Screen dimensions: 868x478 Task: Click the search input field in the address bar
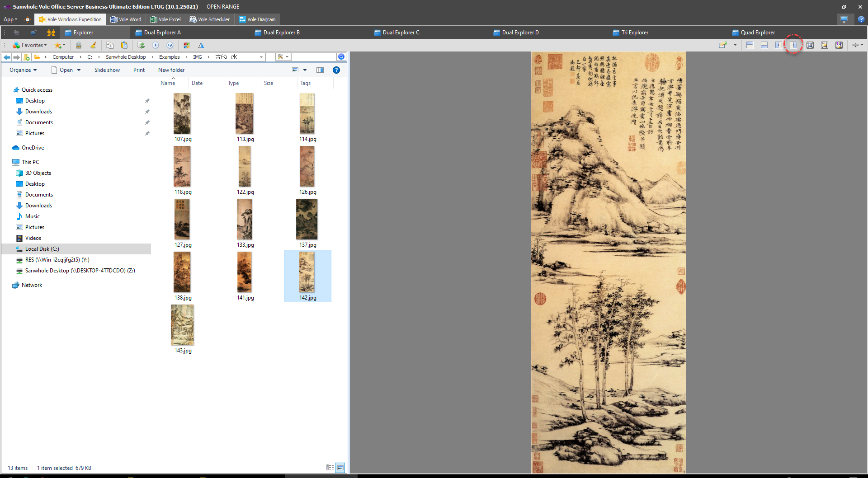[x=314, y=57]
